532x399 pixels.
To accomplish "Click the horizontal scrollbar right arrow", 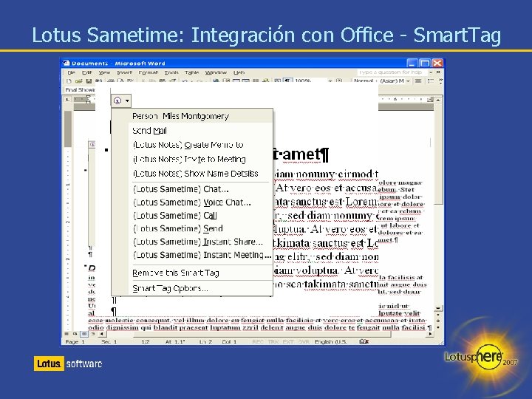I will click(431, 334).
